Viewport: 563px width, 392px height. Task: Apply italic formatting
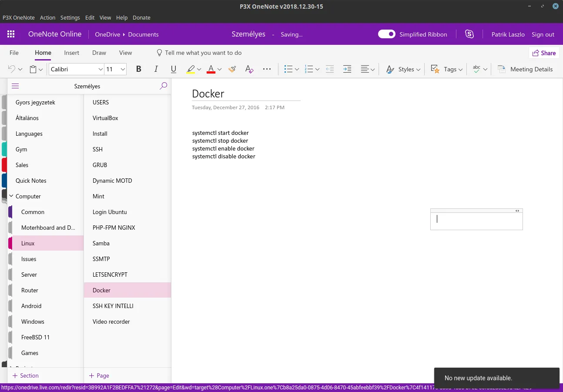[x=156, y=69]
